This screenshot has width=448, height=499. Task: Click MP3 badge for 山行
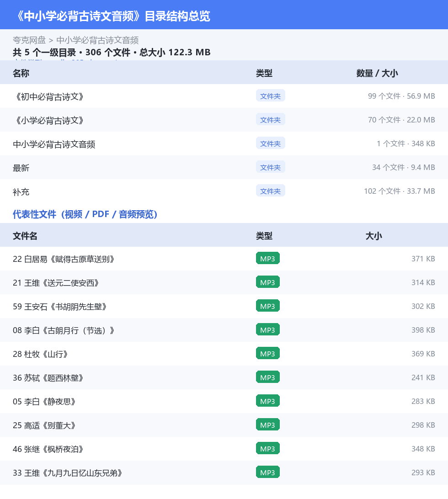[268, 354]
